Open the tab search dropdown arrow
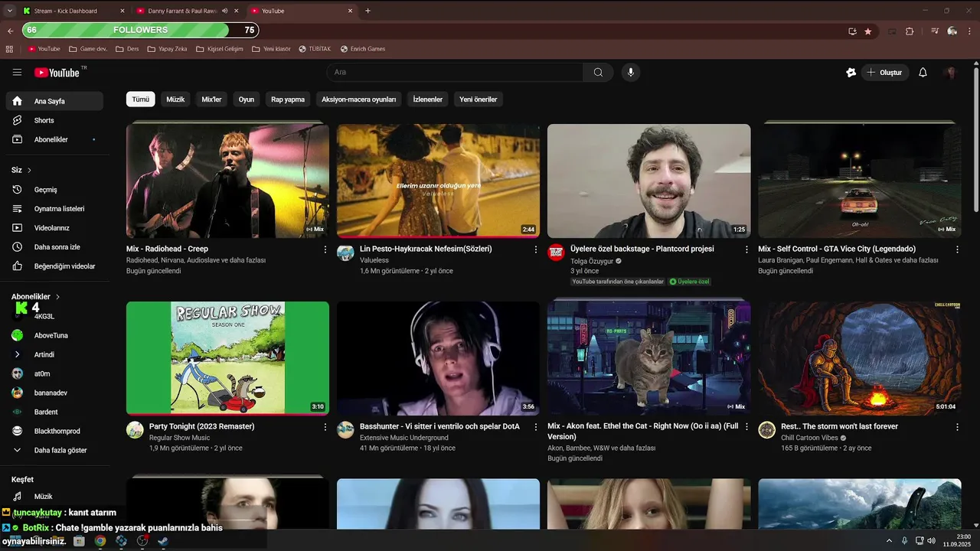 coord(9,11)
